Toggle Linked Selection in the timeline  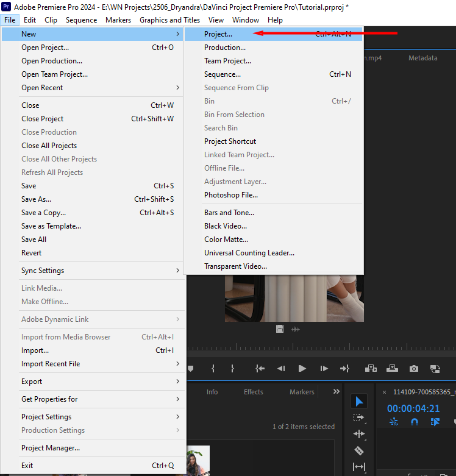click(435, 422)
